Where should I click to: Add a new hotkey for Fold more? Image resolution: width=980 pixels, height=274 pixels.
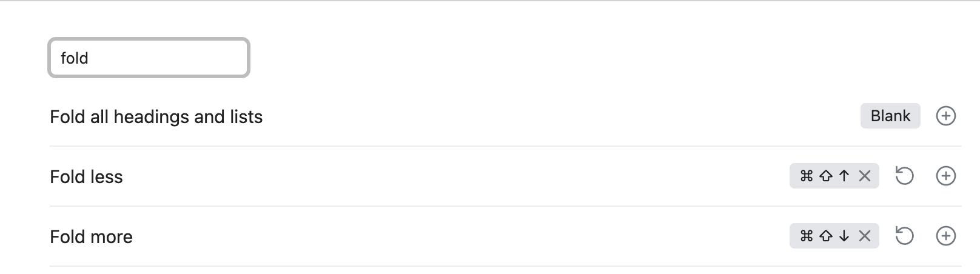[x=945, y=236]
